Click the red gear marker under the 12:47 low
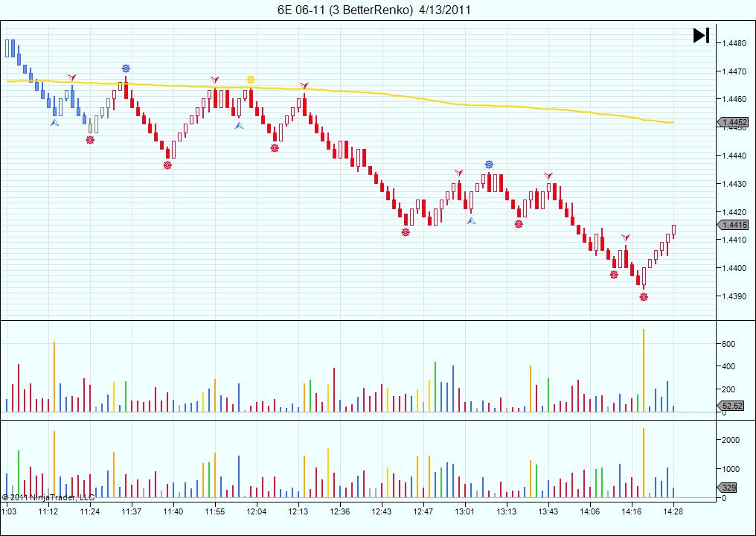The width and height of the screenshot is (756, 536). click(x=406, y=232)
